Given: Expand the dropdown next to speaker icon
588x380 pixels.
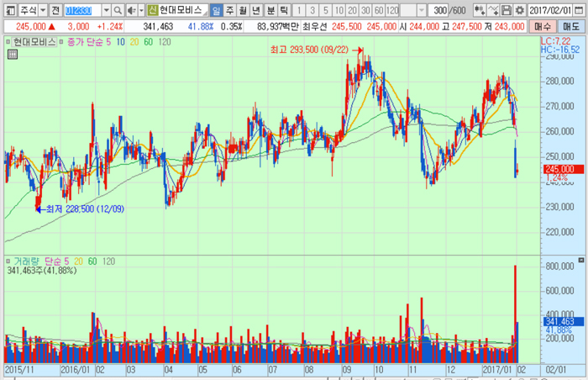Looking at the screenshot, I should click(x=139, y=10).
